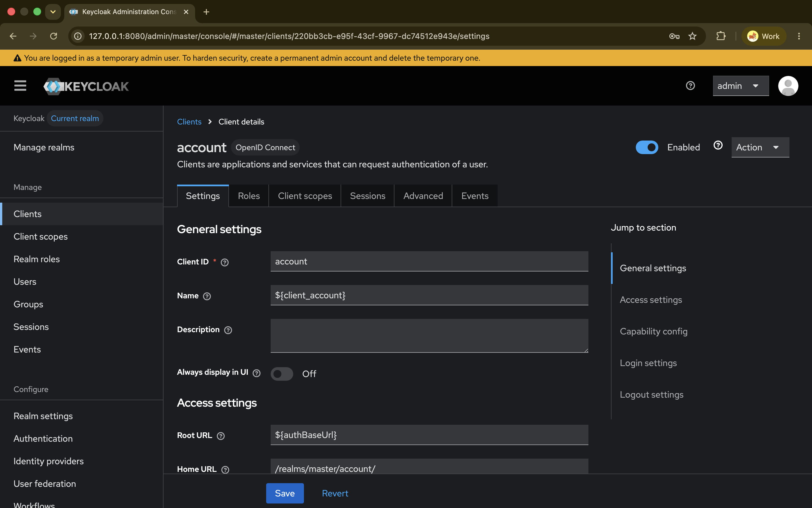This screenshot has height=508, width=812.
Task: Click the Keycloak logo
Action: pyautogui.click(x=86, y=86)
